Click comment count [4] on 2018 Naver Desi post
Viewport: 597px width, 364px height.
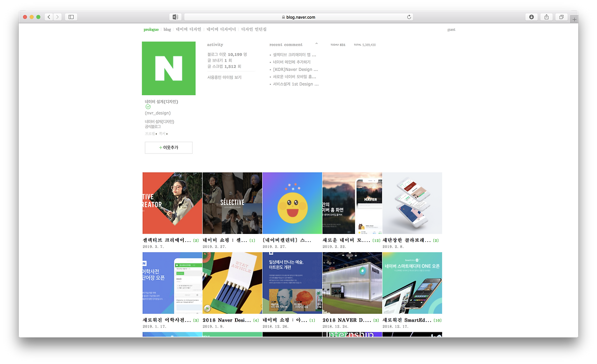click(256, 321)
